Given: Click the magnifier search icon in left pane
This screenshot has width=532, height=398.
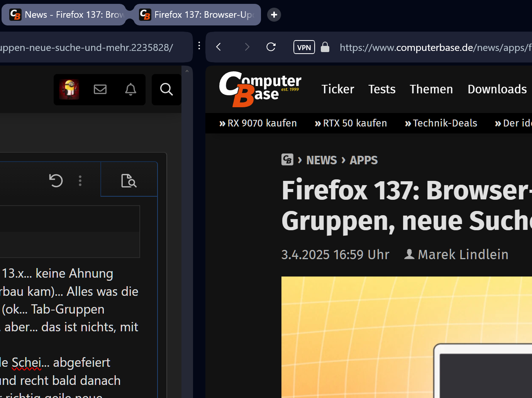Looking at the screenshot, I should [x=166, y=89].
